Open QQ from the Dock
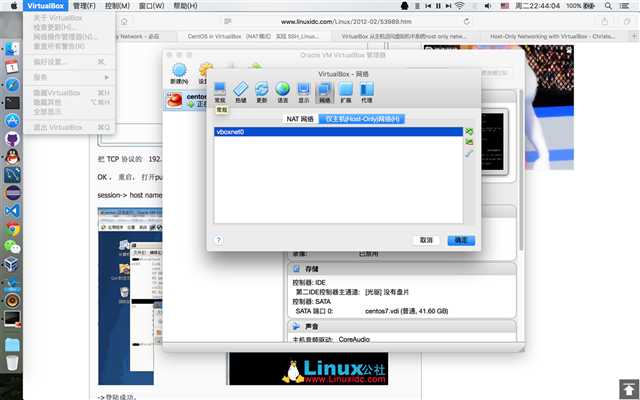Image resolution: width=640 pixels, height=400 pixels. pos(12,157)
